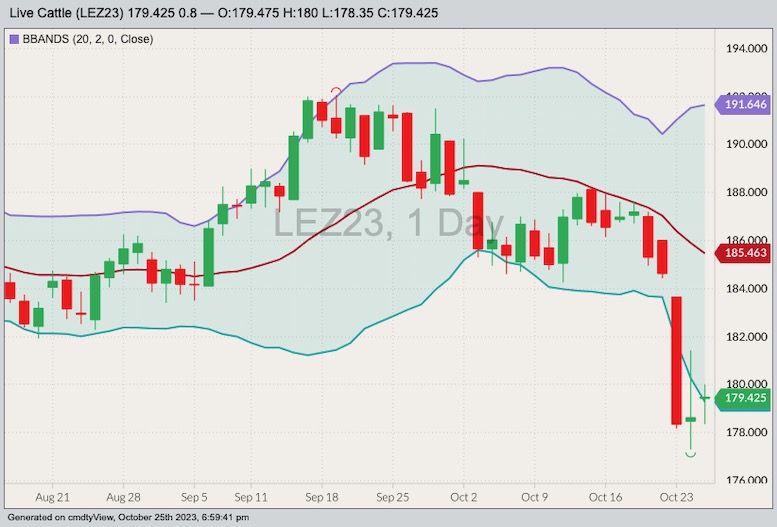Click the Aug 28 date axis label
777x527 pixels.
pos(123,497)
